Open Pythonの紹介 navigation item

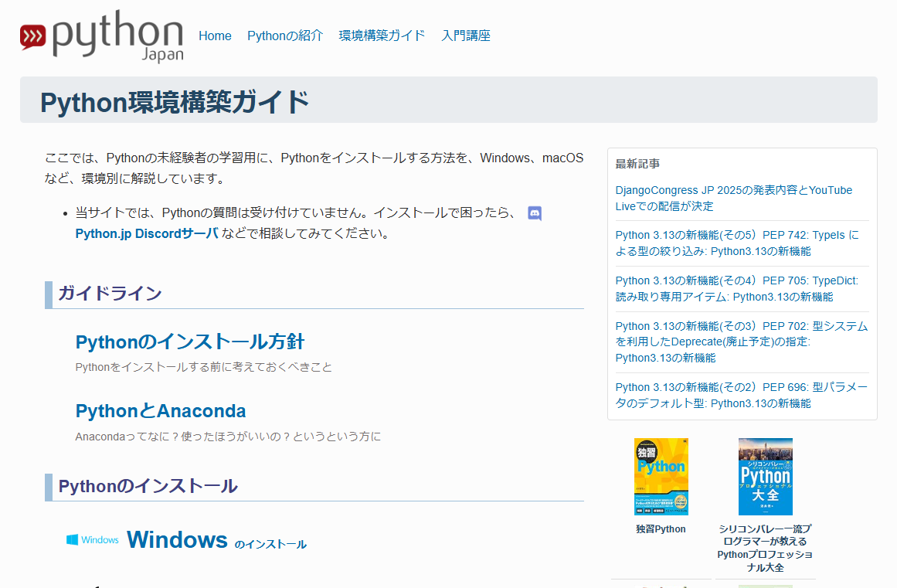(x=285, y=36)
